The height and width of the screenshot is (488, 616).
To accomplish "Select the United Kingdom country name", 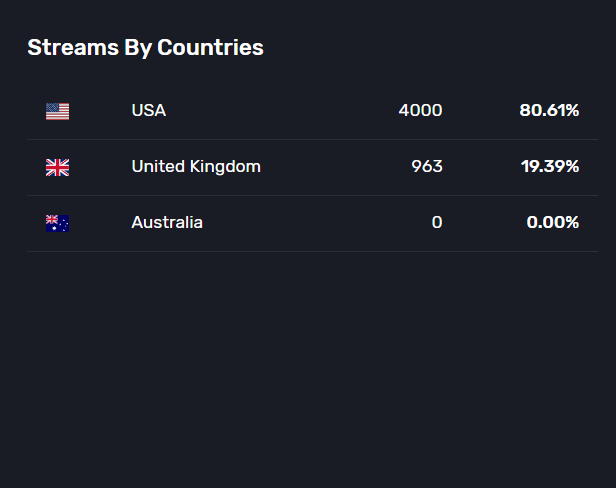I will (x=196, y=167).
